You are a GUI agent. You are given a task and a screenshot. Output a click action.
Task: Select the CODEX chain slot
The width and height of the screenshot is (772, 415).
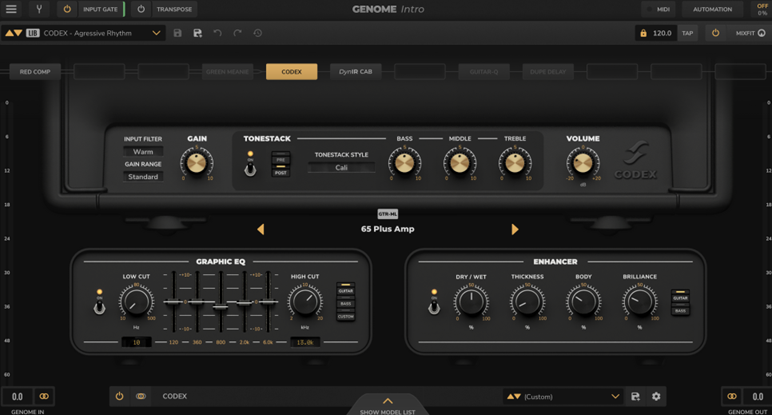point(291,71)
